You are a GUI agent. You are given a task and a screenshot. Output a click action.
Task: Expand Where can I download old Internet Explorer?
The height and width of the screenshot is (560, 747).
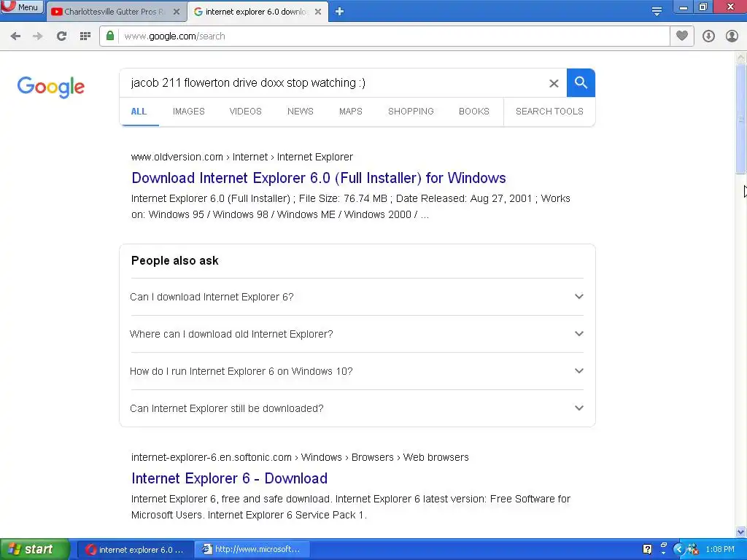click(x=357, y=334)
